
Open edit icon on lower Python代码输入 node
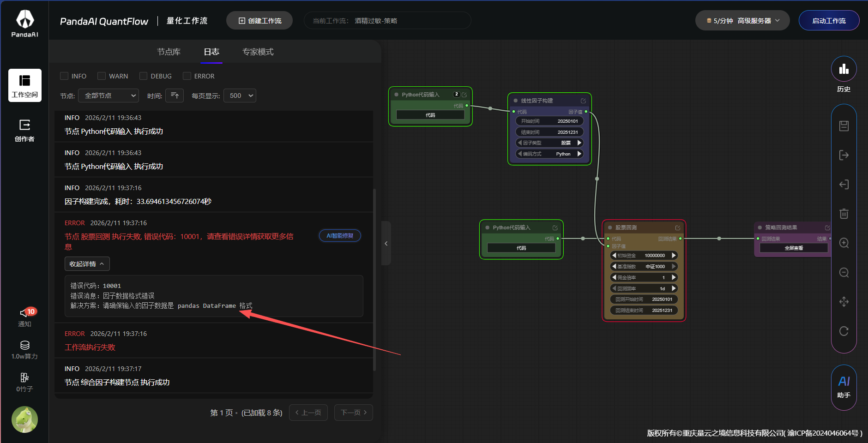pyautogui.click(x=555, y=227)
